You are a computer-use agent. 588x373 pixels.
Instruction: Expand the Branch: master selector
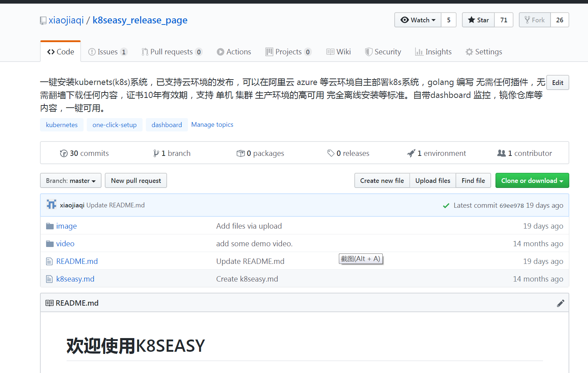[71, 180]
